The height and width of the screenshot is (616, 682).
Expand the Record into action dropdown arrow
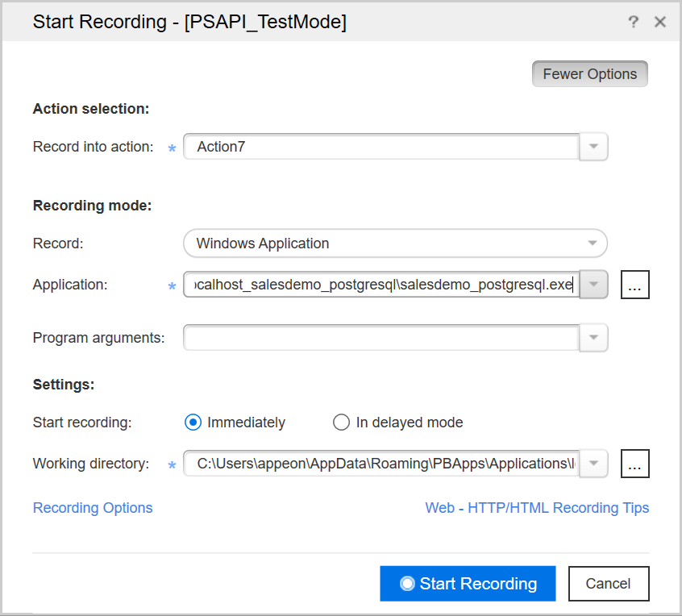pos(594,147)
